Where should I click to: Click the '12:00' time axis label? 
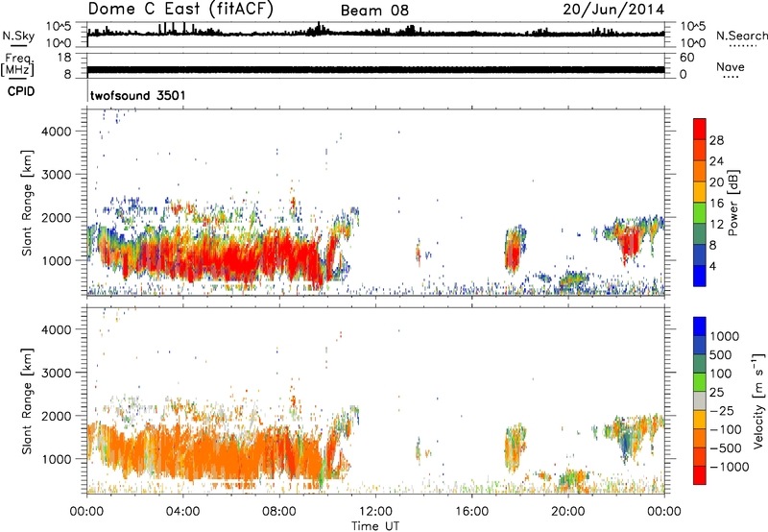tap(375, 512)
